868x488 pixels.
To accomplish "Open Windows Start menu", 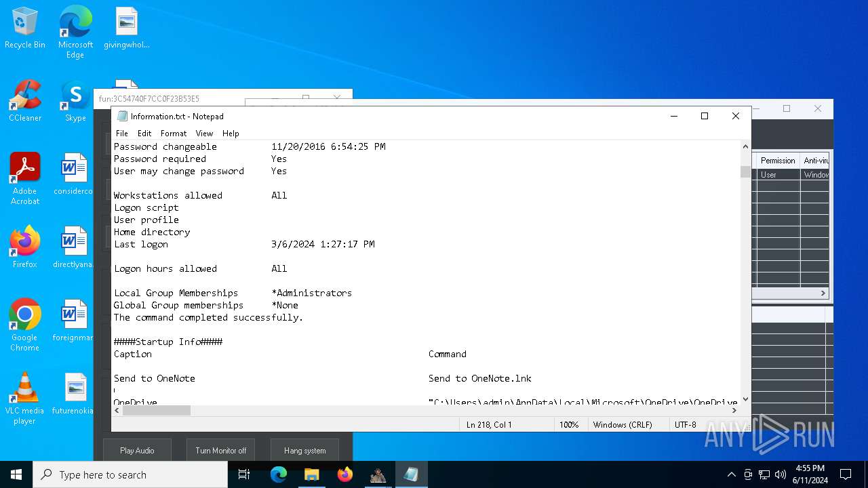I will tap(16, 474).
